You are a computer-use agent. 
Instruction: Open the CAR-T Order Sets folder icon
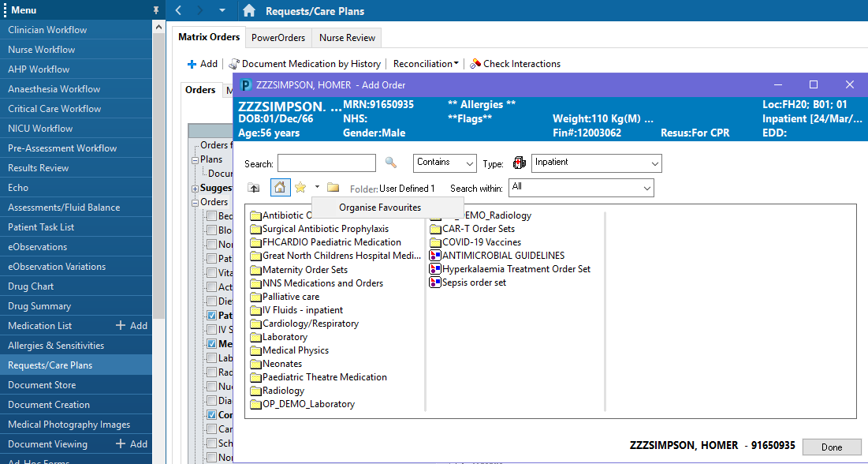click(436, 228)
